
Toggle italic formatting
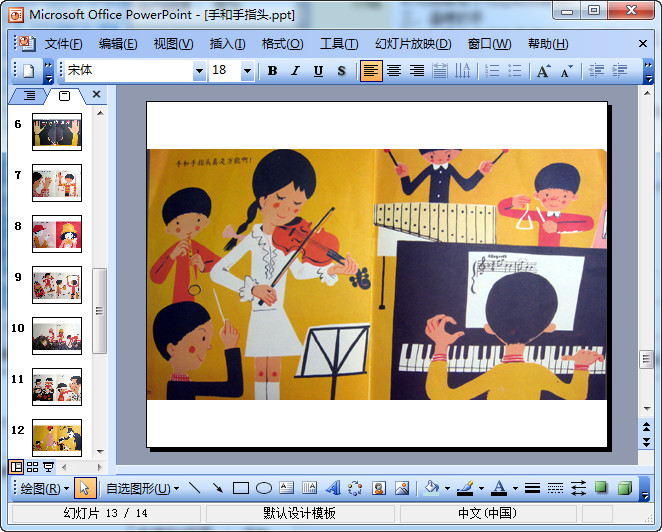click(296, 71)
